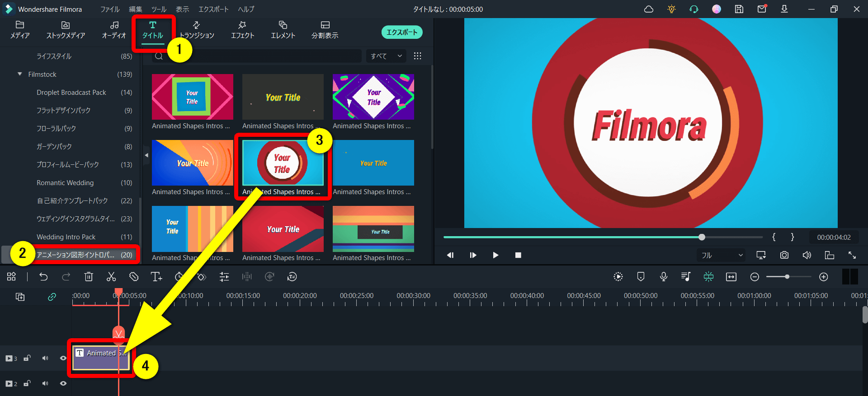This screenshot has height=396, width=868.
Task: Play the preview
Action: pyautogui.click(x=495, y=255)
